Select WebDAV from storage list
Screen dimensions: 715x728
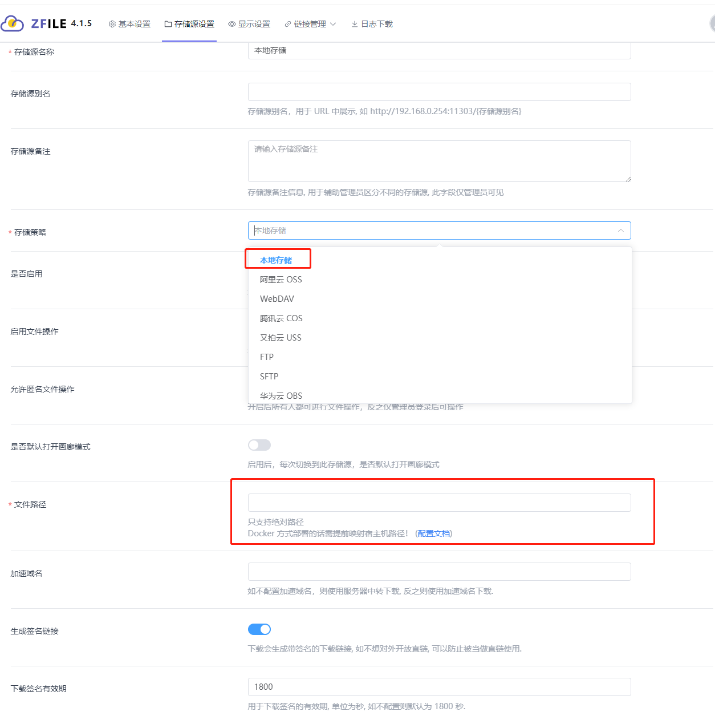277,299
